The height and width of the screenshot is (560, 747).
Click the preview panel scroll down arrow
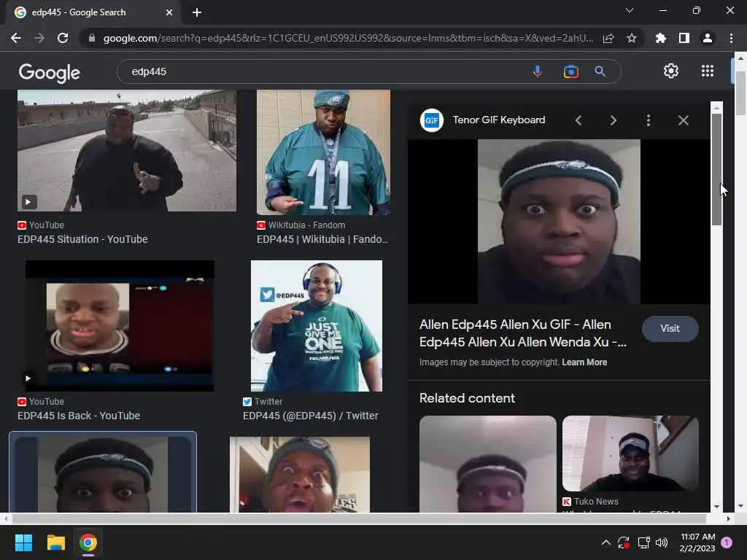pos(716,507)
